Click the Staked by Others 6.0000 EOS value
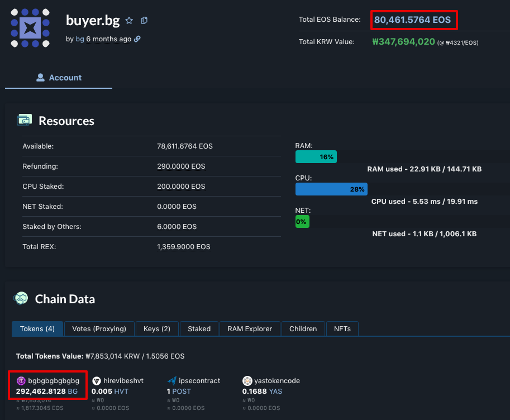 [x=177, y=226]
